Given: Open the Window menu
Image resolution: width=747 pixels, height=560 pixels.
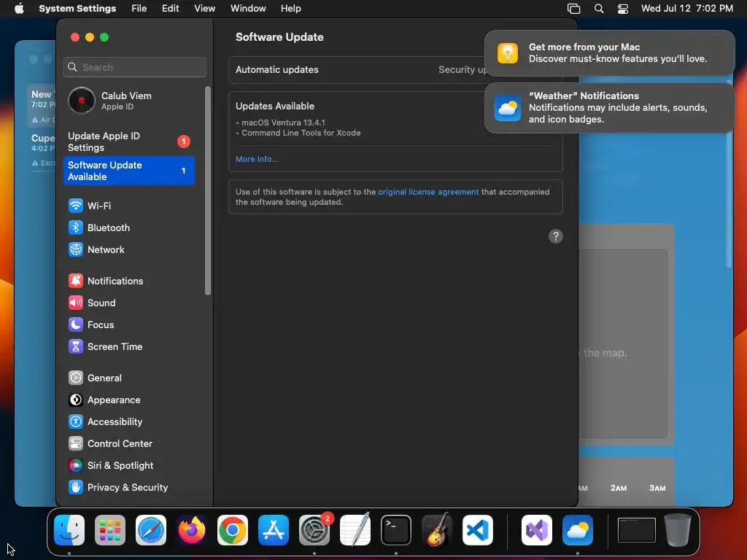Looking at the screenshot, I should coord(248,9).
